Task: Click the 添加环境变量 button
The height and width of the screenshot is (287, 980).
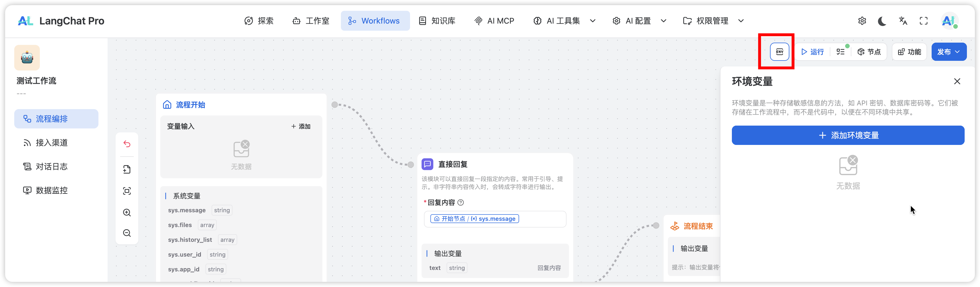Action: [x=848, y=135]
